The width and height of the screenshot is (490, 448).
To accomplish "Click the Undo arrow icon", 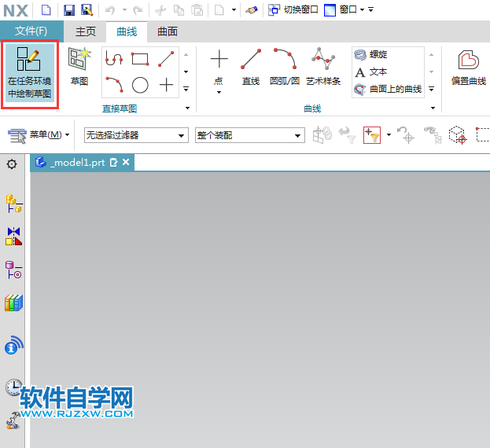I will coord(110,10).
